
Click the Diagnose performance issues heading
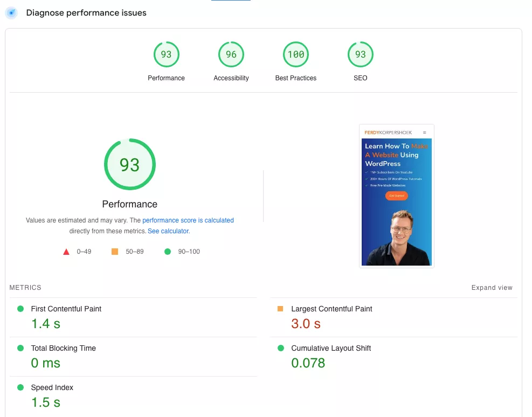pos(86,12)
